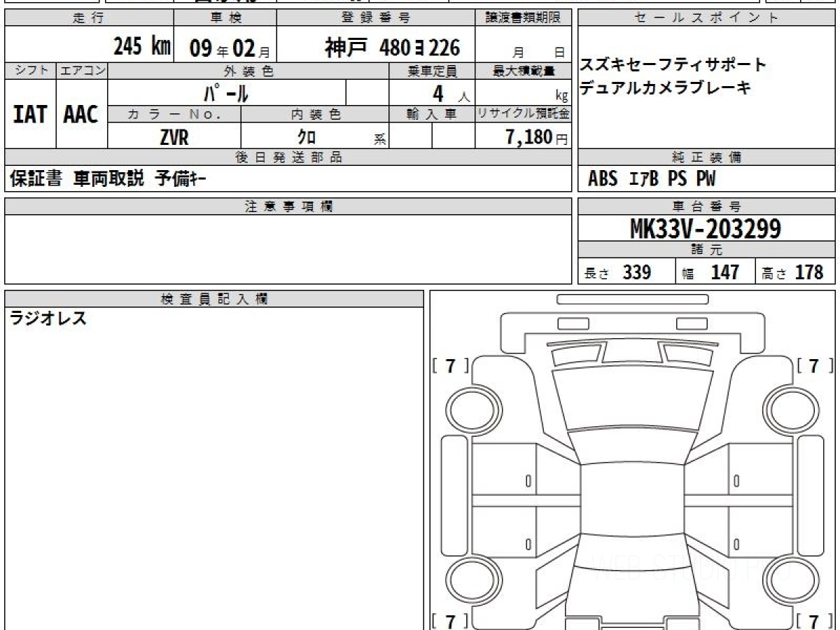The image size is (840, 630).
Task: Click the shift type IAT cell
Action: 30,115
